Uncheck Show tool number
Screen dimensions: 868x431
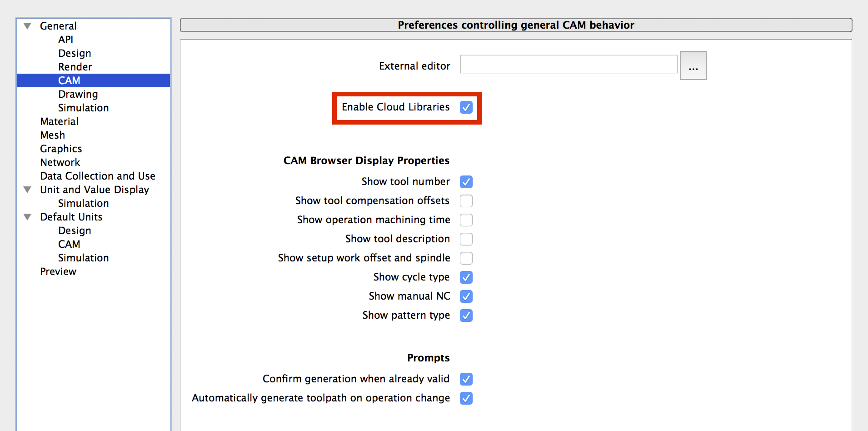(466, 182)
